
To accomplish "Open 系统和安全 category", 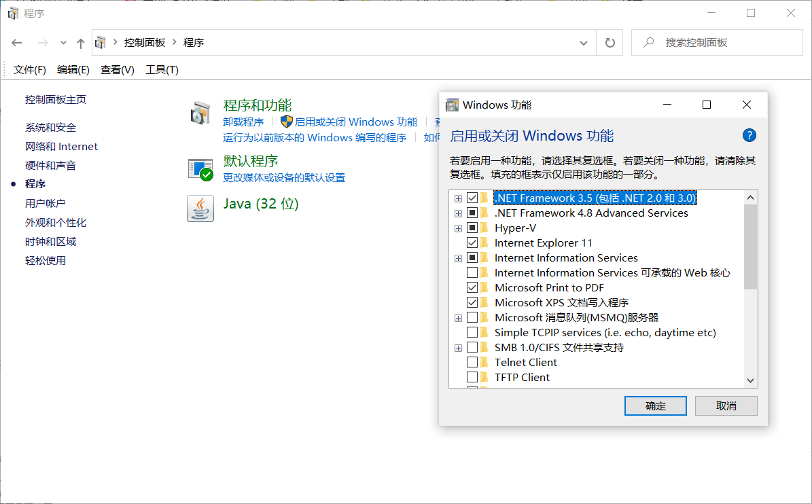I will coord(50,127).
